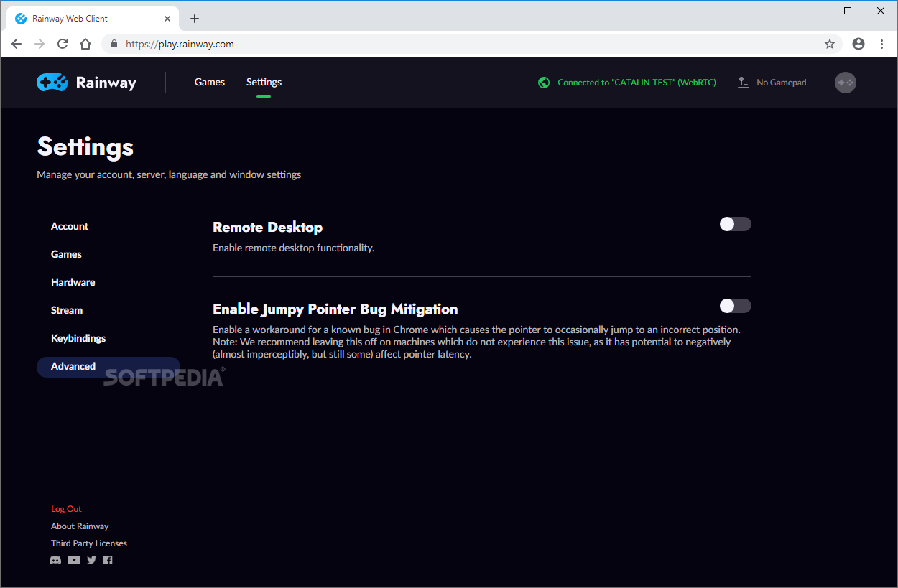Click the Rainway brand name
This screenshot has height=588, width=898.
[106, 83]
